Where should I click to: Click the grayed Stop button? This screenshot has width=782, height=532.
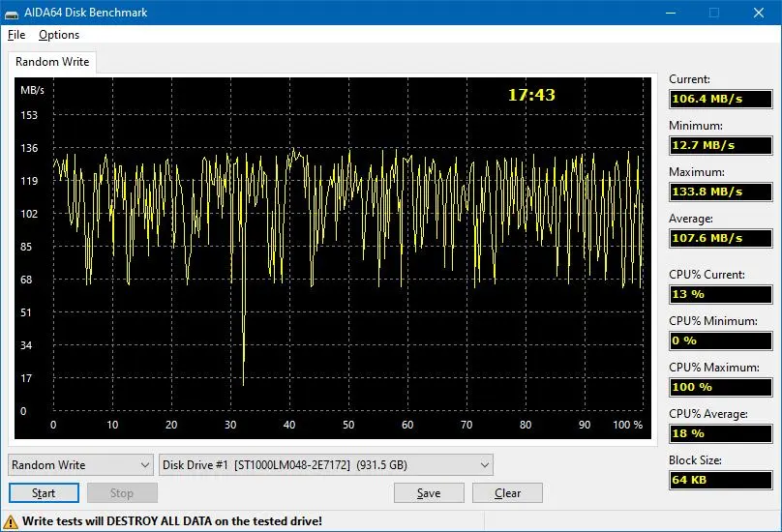[x=122, y=493]
